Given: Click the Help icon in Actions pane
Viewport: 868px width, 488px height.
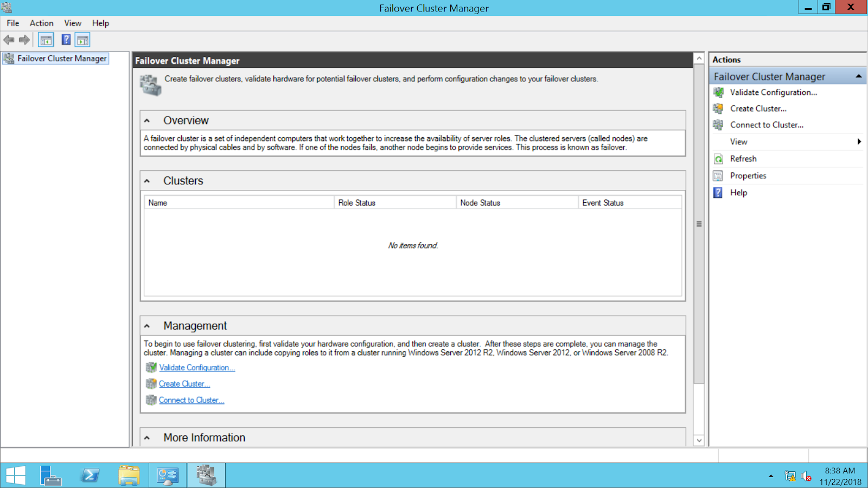Looking at the screenshot, I should [x=718, y=192].
